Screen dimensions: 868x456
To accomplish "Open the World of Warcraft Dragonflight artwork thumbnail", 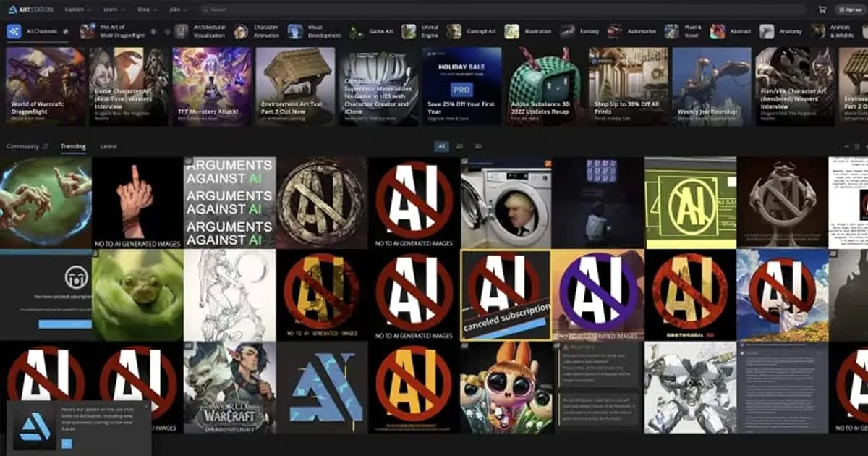I will 229,387.
